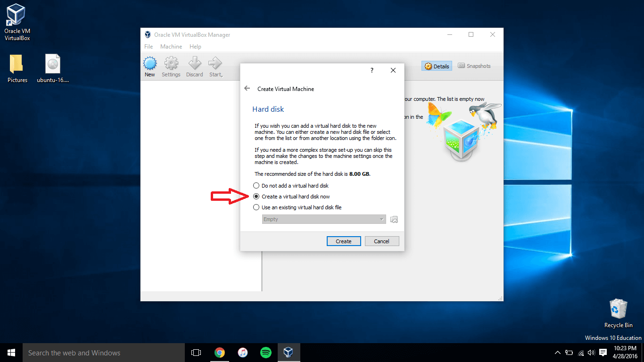The image size is (644, 362).
Task: Maximize the VirtualBox Manager window
Action: [471, 34]
